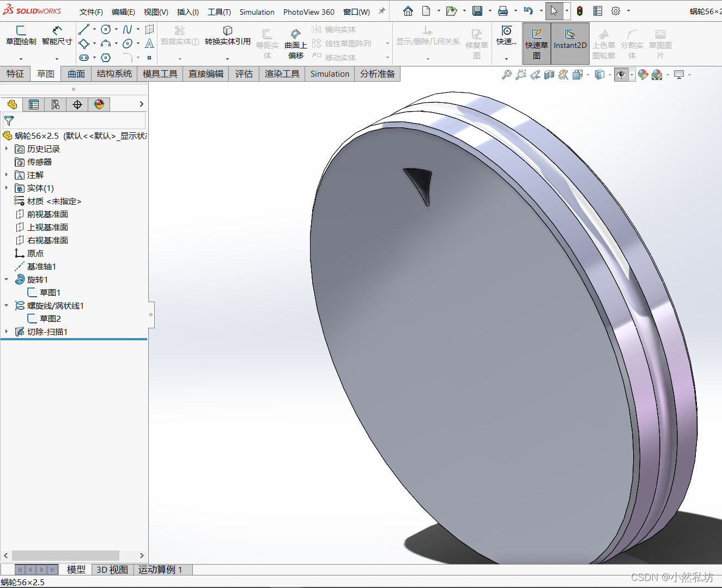Screen dimensions: 722x588
Task: Click the Save icon
Action: tap(477, 11)
